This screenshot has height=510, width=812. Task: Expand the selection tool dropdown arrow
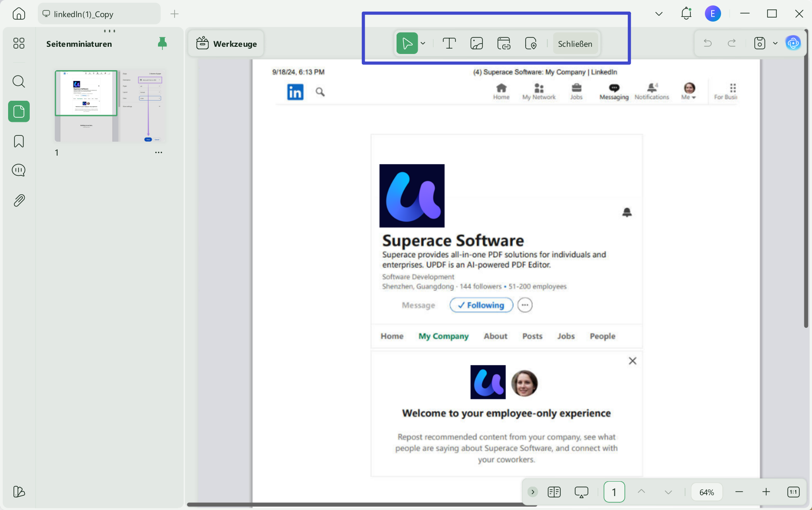click(423, 44)
